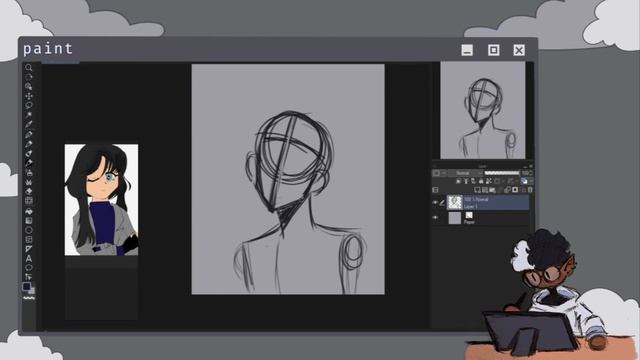The image size is (640, 360).
Task: Click the anime girl reference image
Action: click(101, 200)
